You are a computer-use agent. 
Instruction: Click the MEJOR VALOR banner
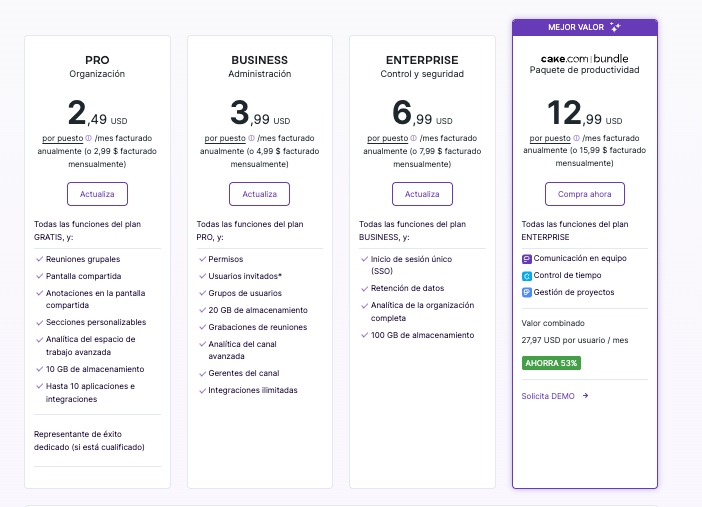click(x=585, y=27)
